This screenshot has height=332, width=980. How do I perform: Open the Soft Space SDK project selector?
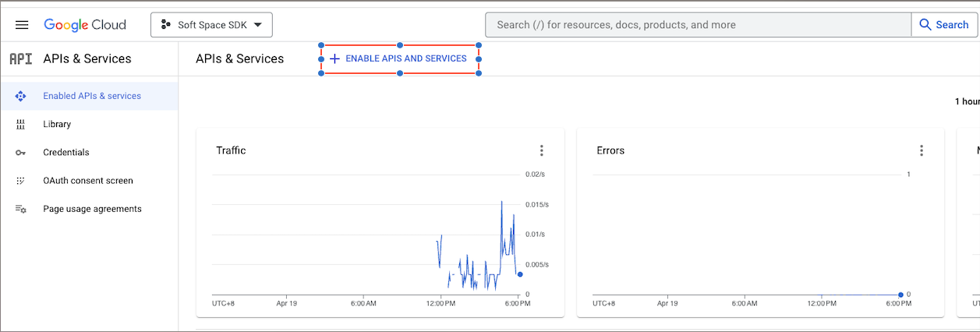[x=211, y=25]
